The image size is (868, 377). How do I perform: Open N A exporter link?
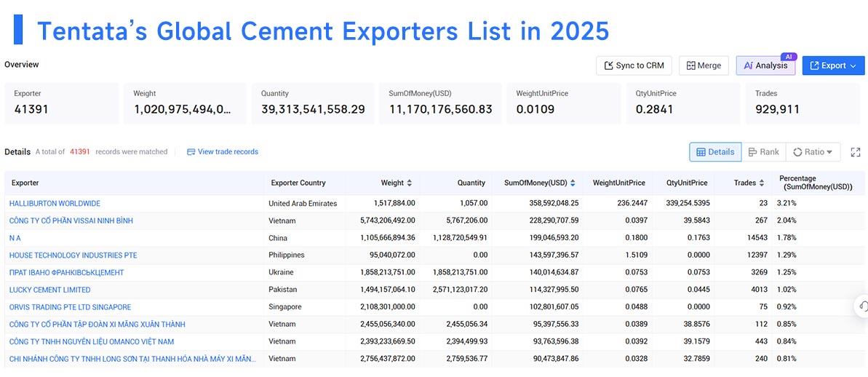(x=15, y=237)
